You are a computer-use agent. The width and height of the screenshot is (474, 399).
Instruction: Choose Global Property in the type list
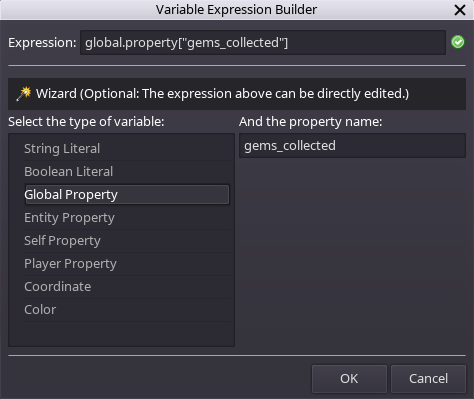(127, 195)
